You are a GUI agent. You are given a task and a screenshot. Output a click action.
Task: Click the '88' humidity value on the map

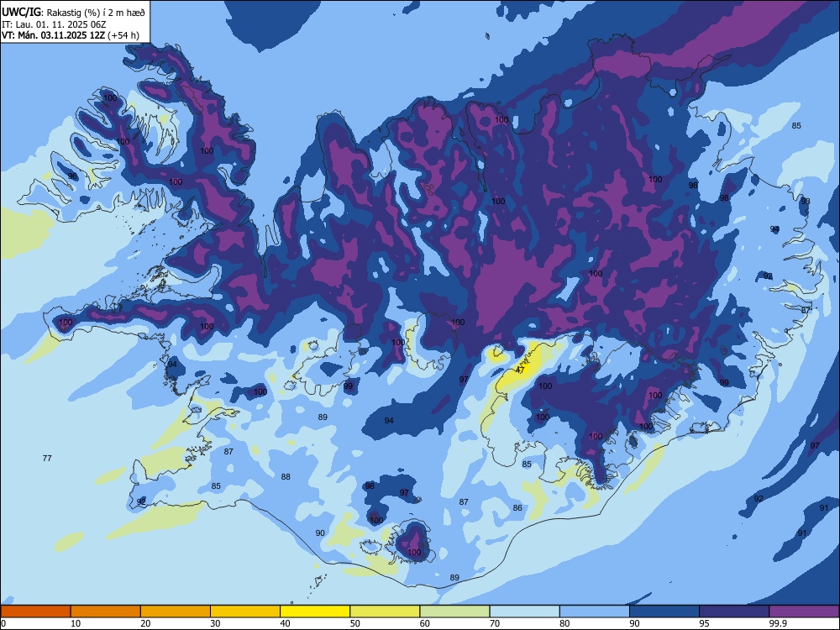pos(286,476)
